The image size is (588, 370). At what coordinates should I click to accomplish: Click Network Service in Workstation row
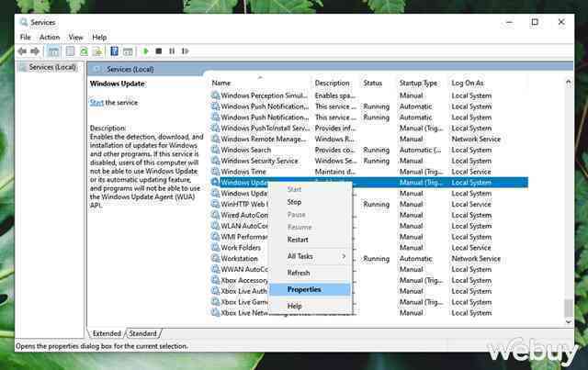476,258
